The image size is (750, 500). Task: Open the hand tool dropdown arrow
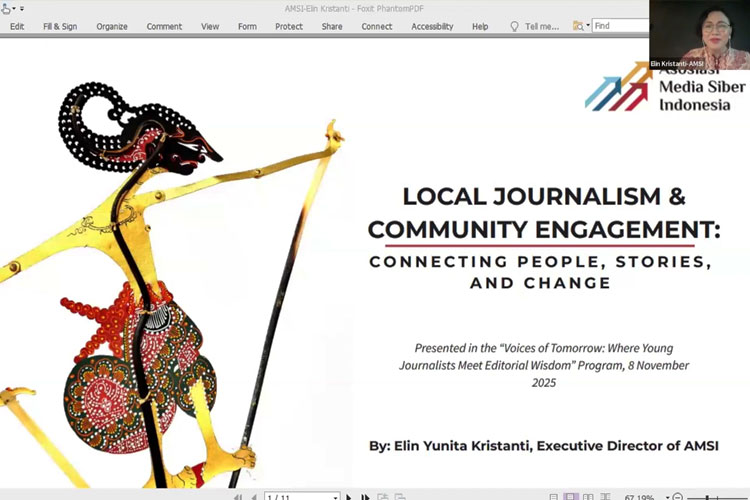pyautogui.click(x=14, y=9)
